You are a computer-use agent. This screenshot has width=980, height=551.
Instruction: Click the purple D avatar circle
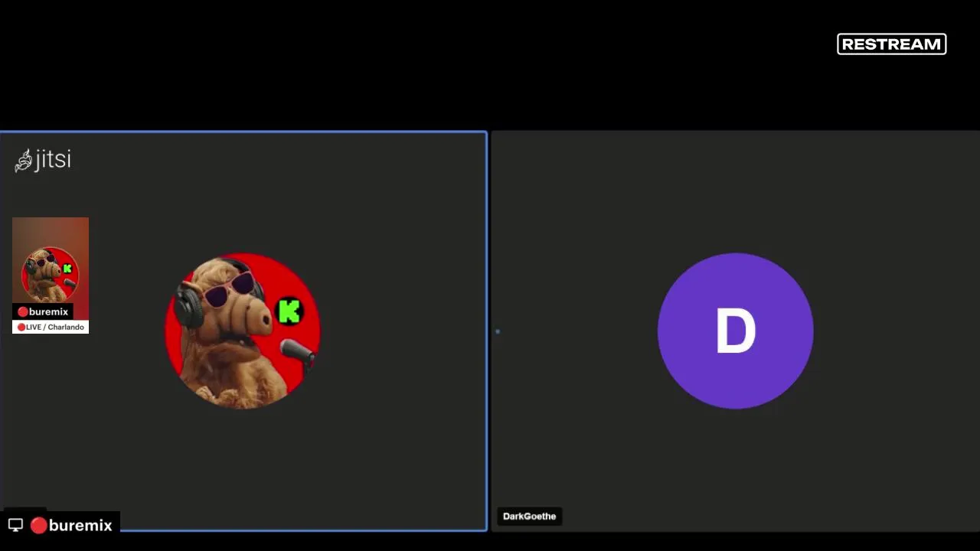pos(735,331)
